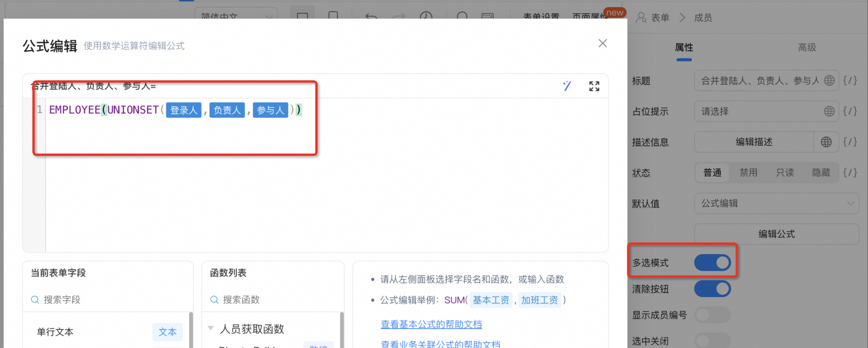Set 状态 to 隐藏
This screenshot has height=348, width=868.
(821, 173)
